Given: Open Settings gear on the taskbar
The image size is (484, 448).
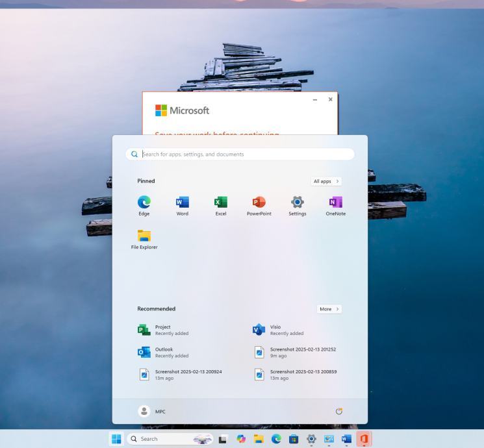Looking at the screenshot, I should pyautogui.click(x=311, y=439).
